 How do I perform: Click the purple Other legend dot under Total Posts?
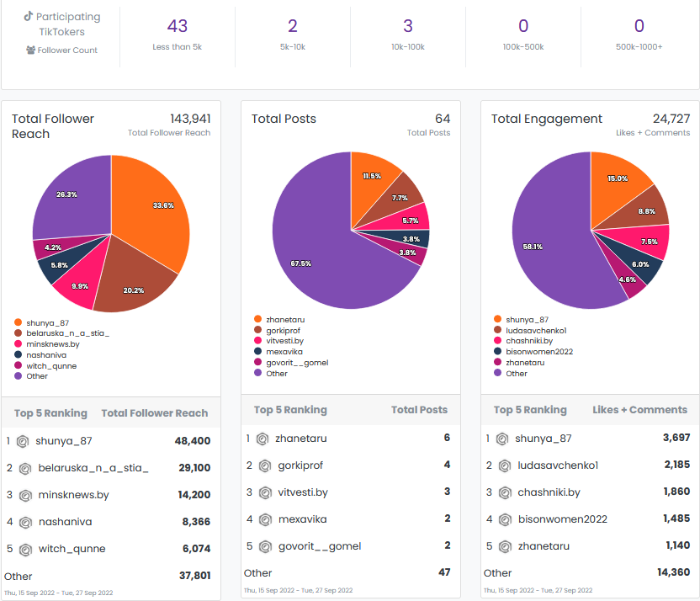pos(257,373)
